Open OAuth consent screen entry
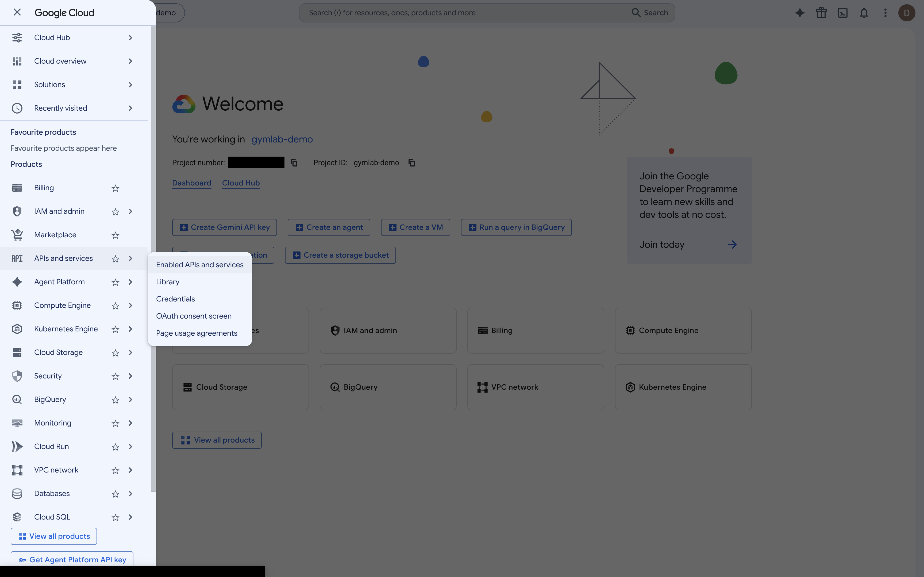924x577 pixels. tap(200, 316)
